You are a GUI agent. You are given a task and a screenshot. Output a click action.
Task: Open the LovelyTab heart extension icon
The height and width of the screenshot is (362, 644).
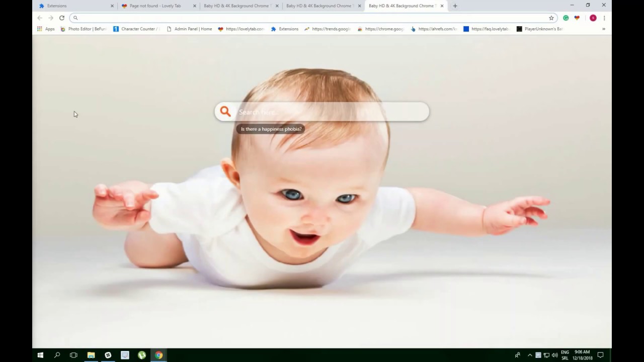[577, 18]
